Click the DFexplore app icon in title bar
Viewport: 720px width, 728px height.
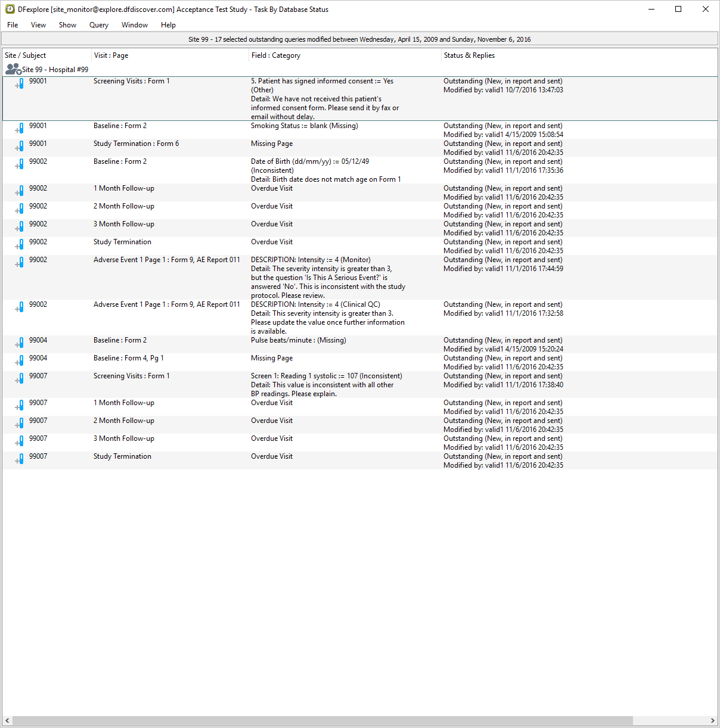10,9
